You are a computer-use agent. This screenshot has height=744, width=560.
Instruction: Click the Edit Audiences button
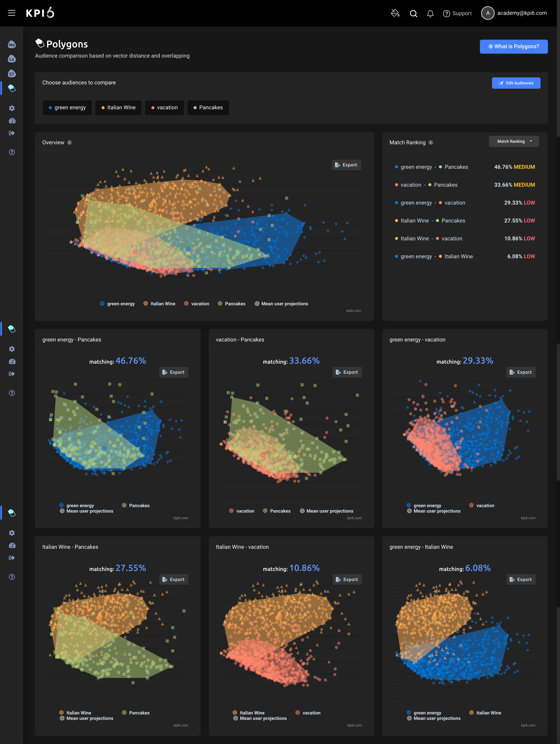[516, 83]
